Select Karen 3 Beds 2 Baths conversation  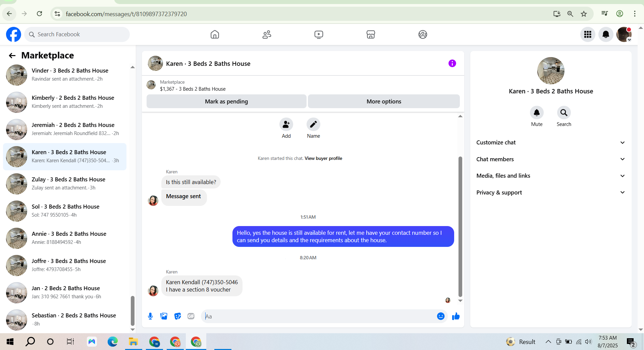pyautogui.click(x=65, y=157)
